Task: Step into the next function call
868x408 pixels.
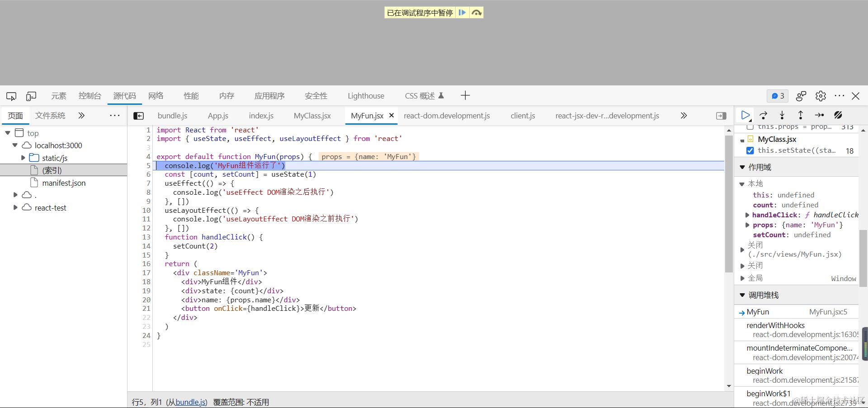Action: coord(782,115)
